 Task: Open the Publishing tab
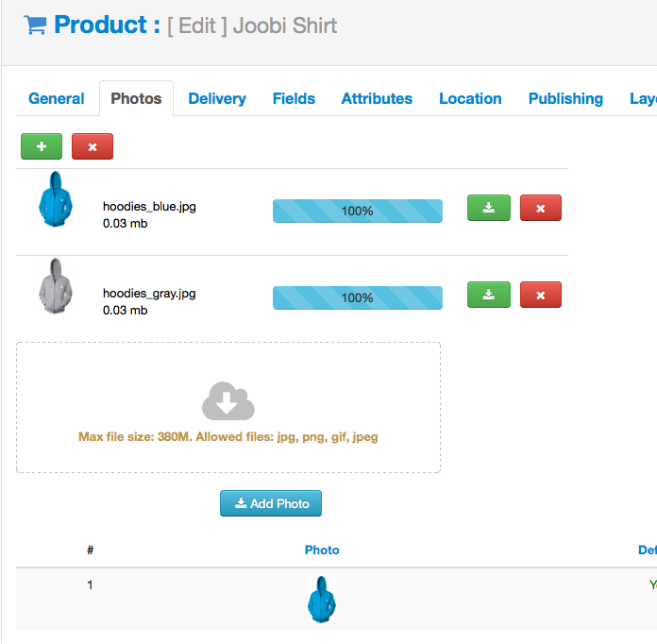[565, 98]
